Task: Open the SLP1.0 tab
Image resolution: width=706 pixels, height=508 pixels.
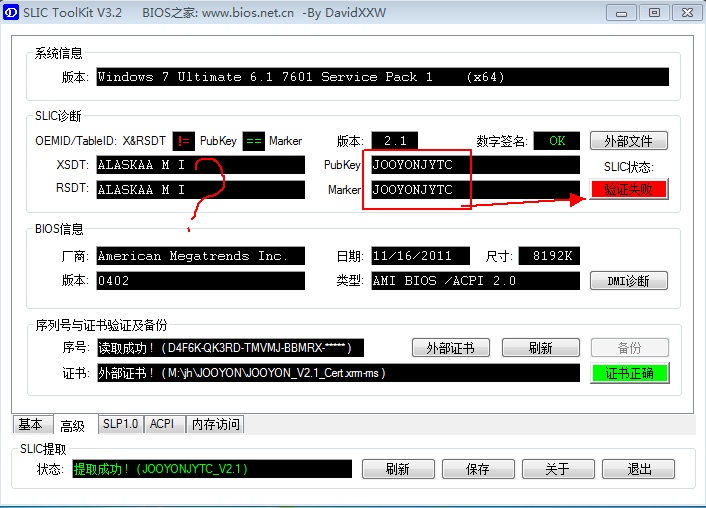Action: (121, 424)
